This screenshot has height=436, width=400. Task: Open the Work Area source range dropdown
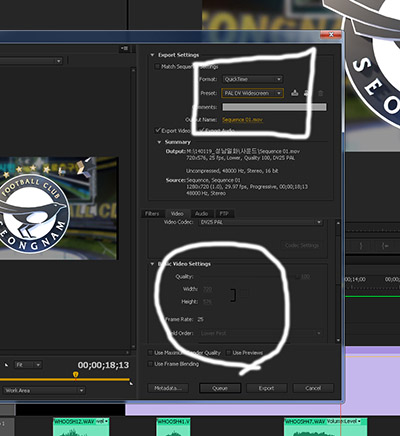pos(43,390)
